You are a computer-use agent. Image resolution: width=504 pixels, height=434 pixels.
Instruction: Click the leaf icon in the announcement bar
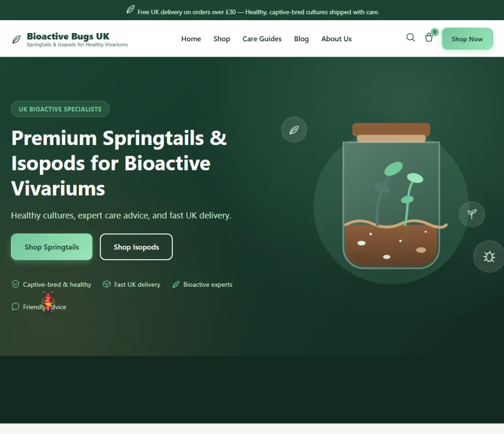pos(130,10)
